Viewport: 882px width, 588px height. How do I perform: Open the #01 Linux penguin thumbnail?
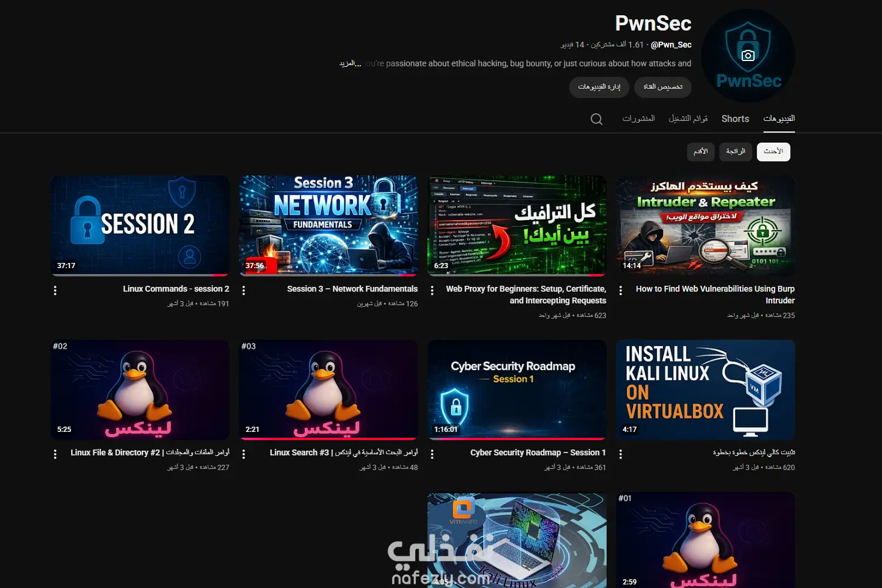[x=705, y=540]
